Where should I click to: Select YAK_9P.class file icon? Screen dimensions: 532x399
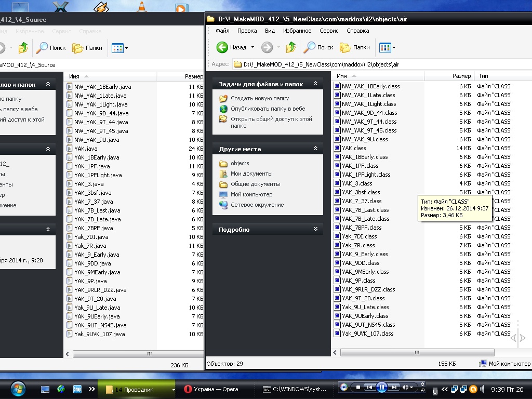pos(337,281)
